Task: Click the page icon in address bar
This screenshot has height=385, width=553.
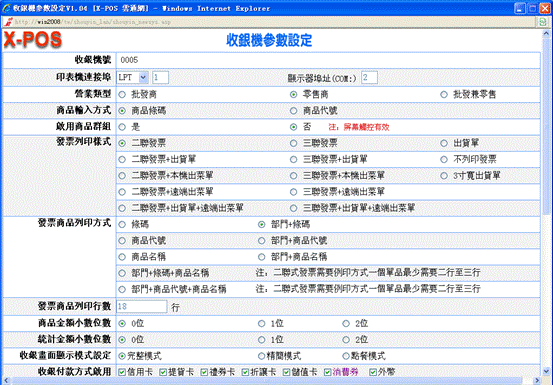Action: (x=8, y=22)
